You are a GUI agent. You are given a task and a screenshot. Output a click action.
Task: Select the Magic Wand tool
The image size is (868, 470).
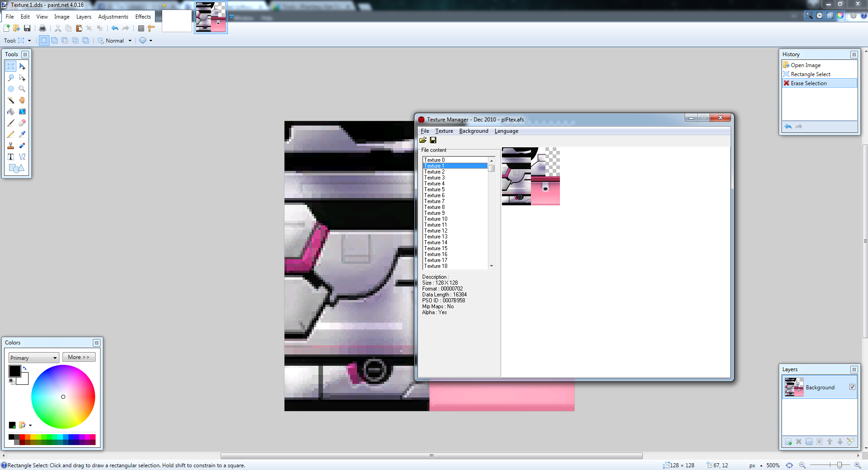[x=11, y=100]
